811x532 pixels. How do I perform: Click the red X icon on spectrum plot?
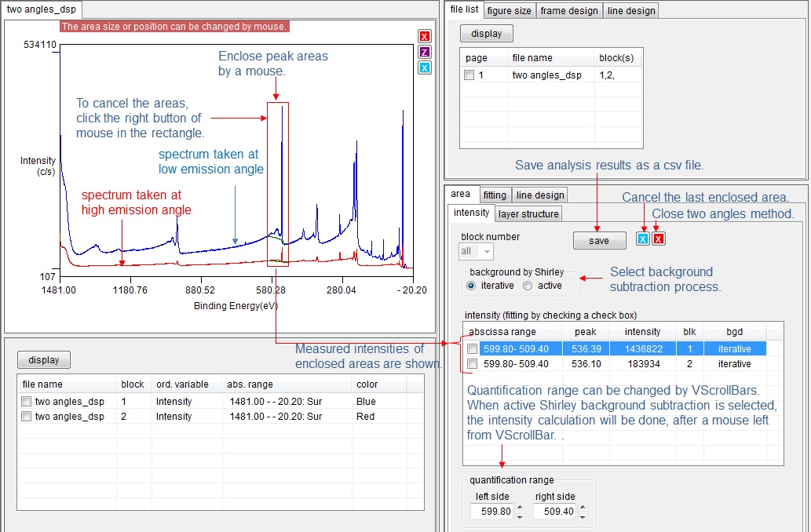425,36
